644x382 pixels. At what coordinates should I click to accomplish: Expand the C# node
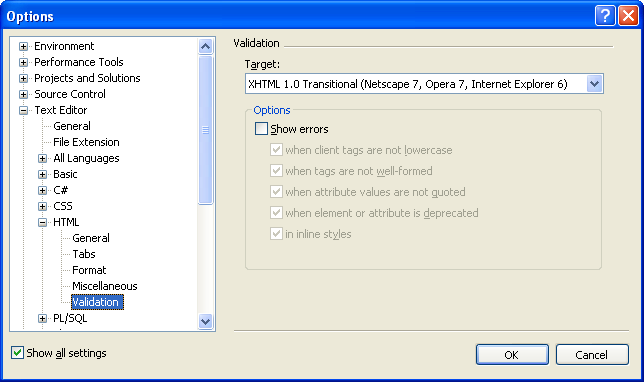point(42,191)
